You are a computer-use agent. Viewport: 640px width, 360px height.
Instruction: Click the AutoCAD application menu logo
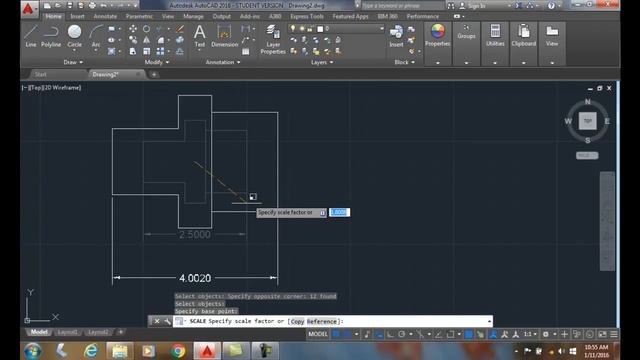pos(28,9)
